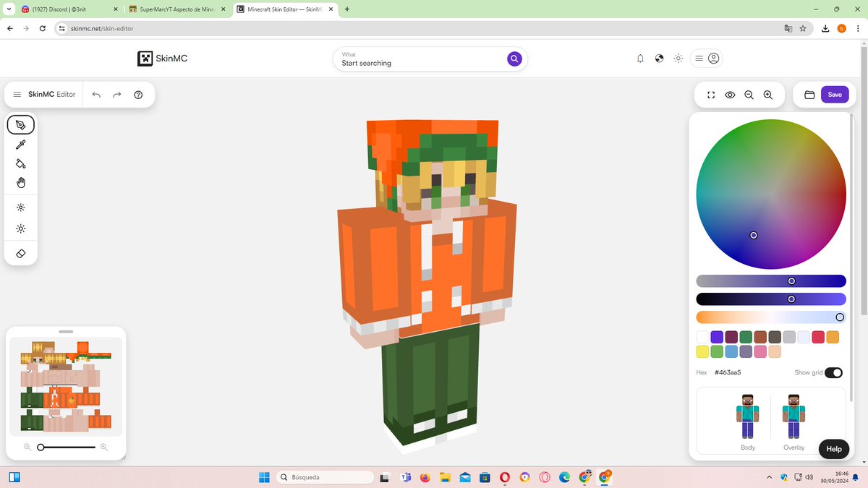Click the brightness slider handle

[791, 299]
